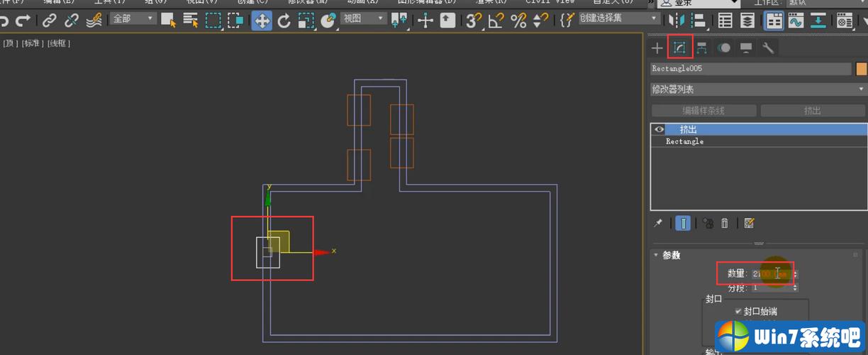Image resolution: width=868 pixels, height=355 pixels.
Task: Toggle Angle Snap icon
Action: (x=496, y=20)
